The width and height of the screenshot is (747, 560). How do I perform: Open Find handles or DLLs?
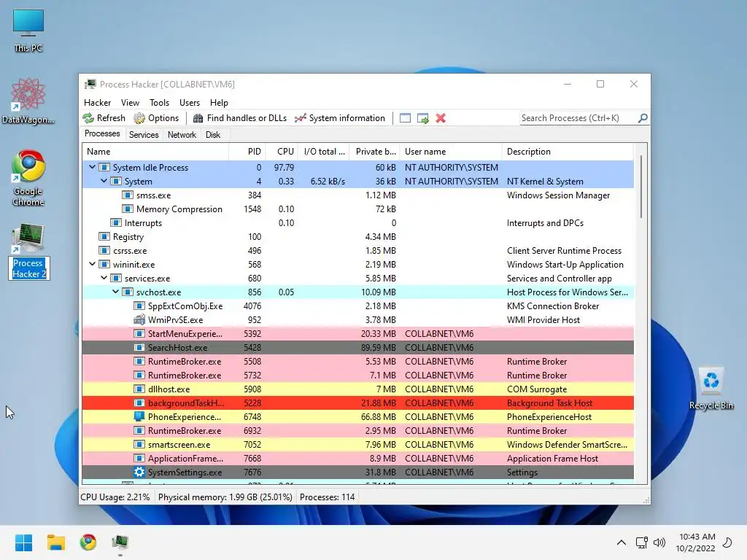click(x=239, y=118)
